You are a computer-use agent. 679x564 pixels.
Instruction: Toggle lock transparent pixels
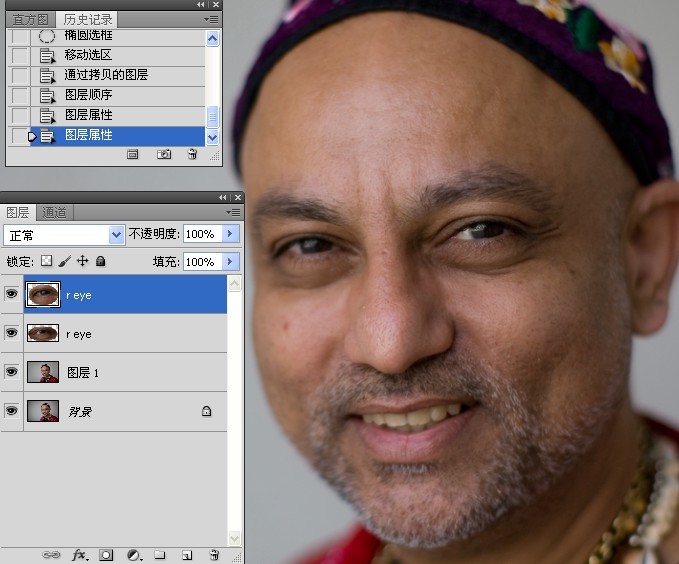(46, 261)
